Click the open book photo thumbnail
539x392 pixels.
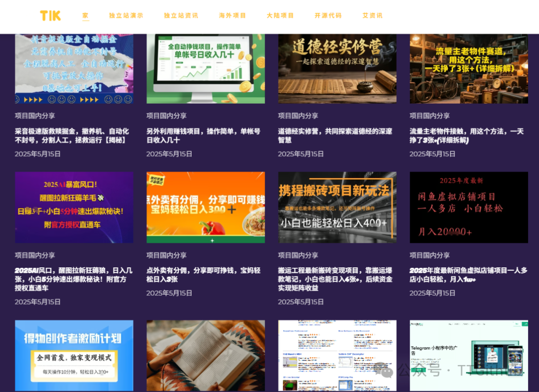pos(205,355)
